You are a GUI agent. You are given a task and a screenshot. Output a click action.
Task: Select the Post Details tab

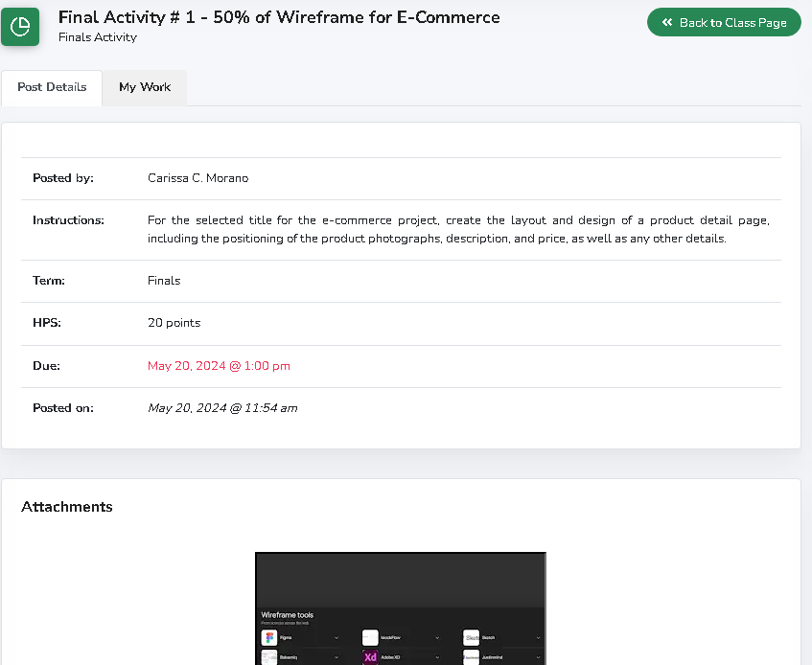coord(52,87)
